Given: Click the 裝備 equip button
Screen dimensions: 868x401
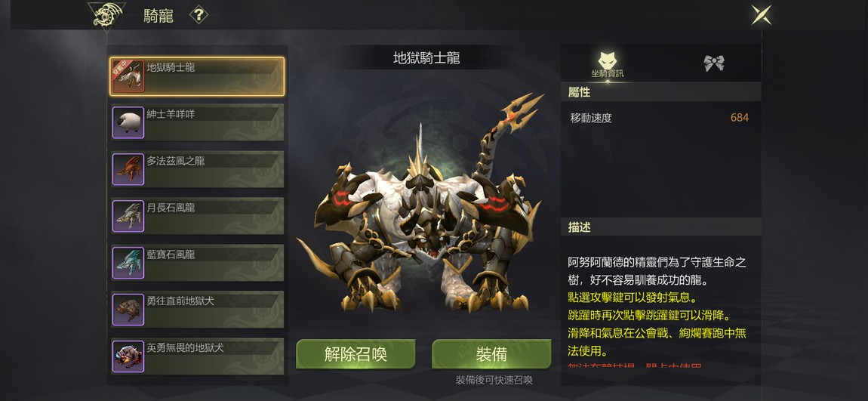Looking at the screenshot, I should click(491, 354).
